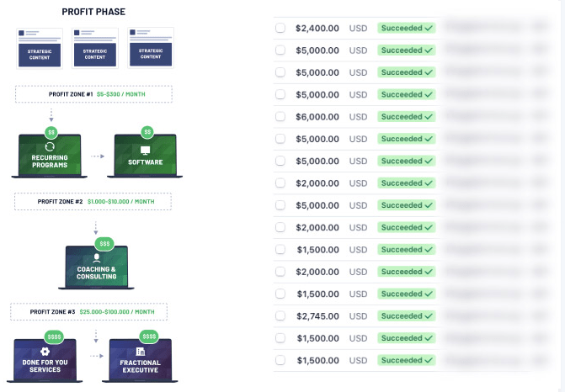This screenshot has width=565, height=392.
Task: Click the Profit Zone #1 label box
Action: click(x=93, y=94)
